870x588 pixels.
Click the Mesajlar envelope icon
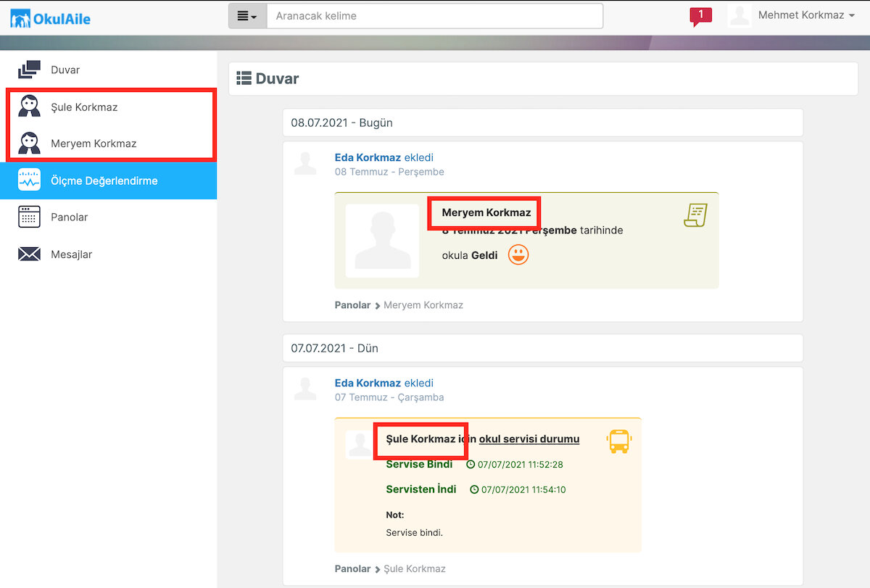29,254
